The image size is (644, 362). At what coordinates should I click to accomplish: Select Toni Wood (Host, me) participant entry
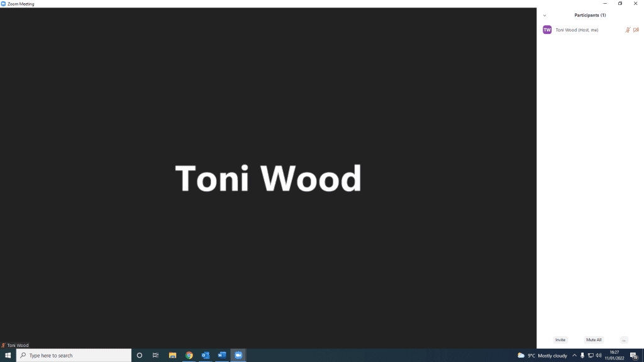tap(577, 30)
